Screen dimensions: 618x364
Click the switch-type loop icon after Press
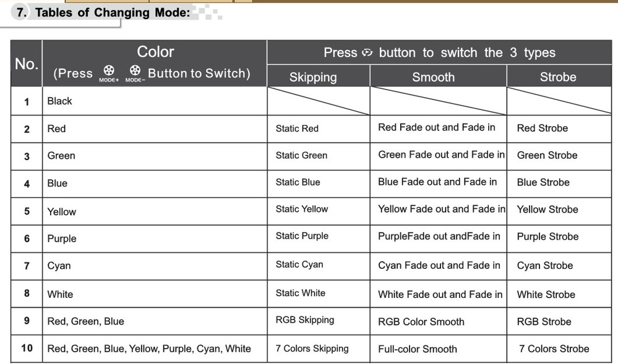(x=367, y=53)
